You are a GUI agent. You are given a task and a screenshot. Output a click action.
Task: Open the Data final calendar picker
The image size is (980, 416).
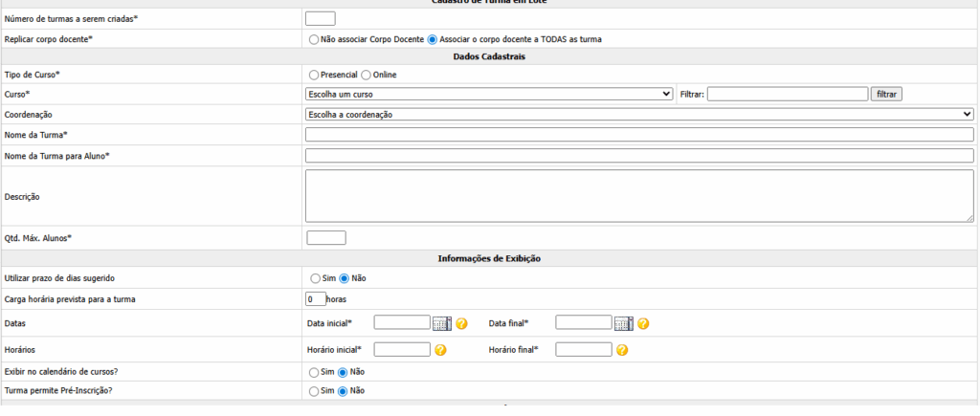click(x=623, y=323)
